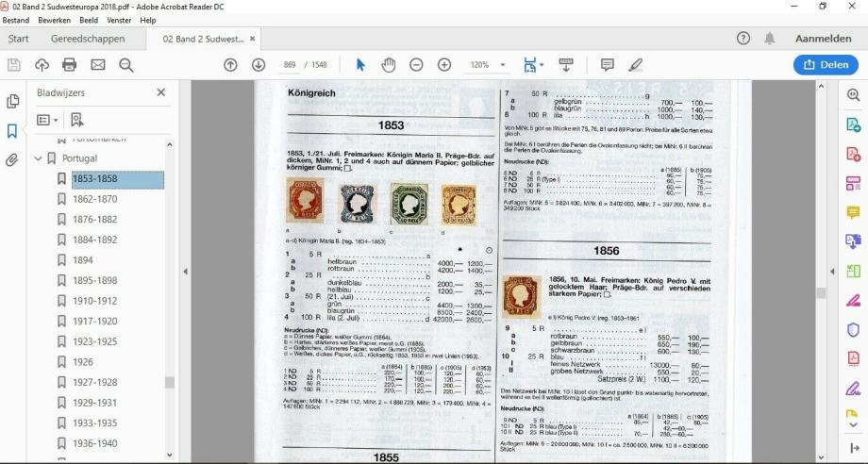
Task: Click Aanmelden to sign in
Action: (x=823, y=38)
